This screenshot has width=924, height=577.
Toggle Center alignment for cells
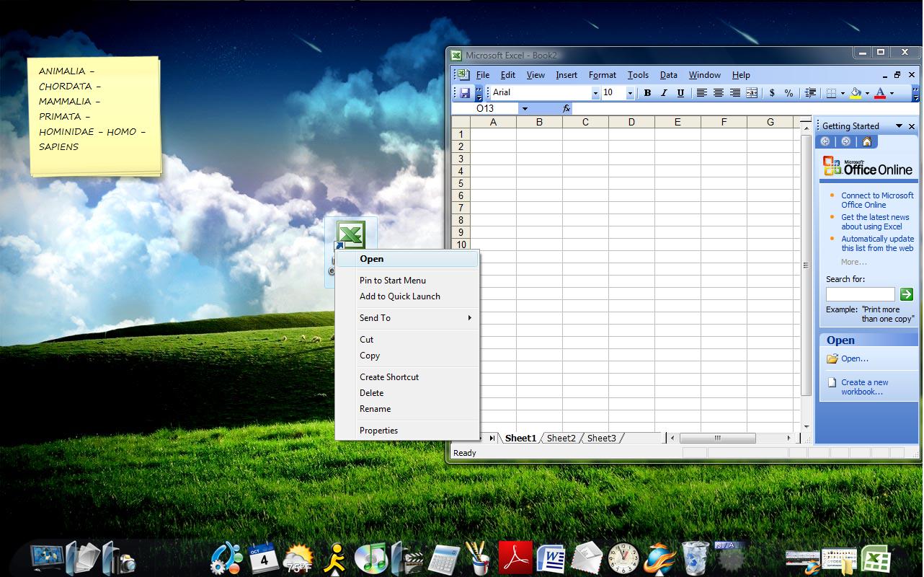pyautogui.click(x=719, y=93)
